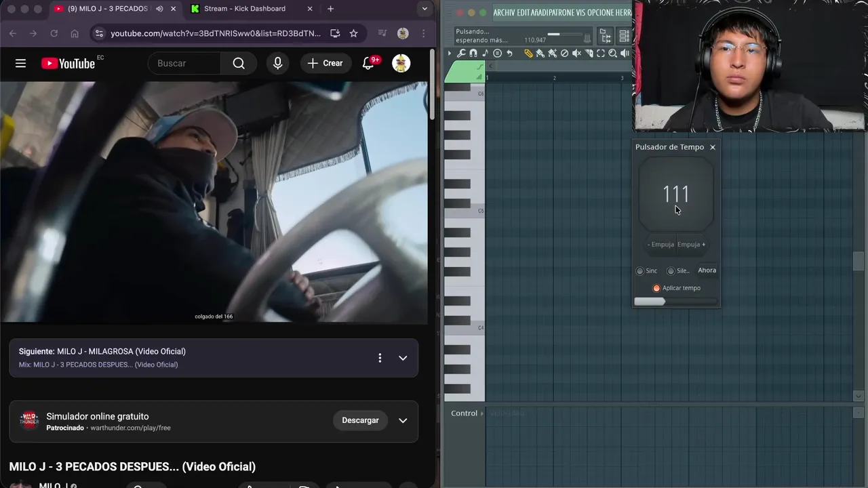Tap the 111 tempo pad in tempo tapper
The height and width of the screenshot is (488, 868).
click(676, 195)
